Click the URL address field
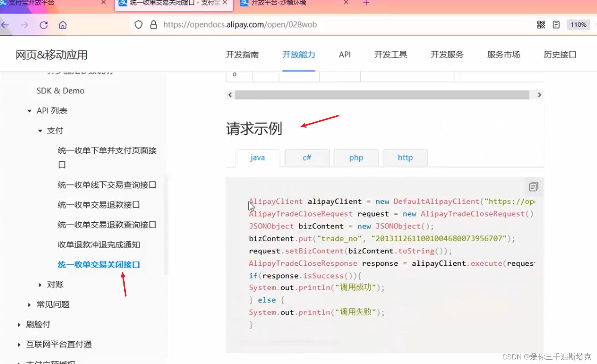 pos(240,25)
